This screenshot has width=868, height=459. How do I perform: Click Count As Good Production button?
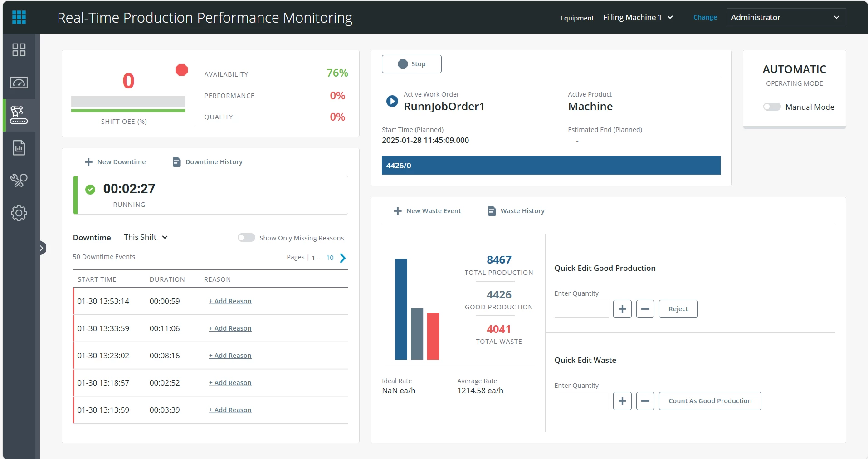point(710,401)
